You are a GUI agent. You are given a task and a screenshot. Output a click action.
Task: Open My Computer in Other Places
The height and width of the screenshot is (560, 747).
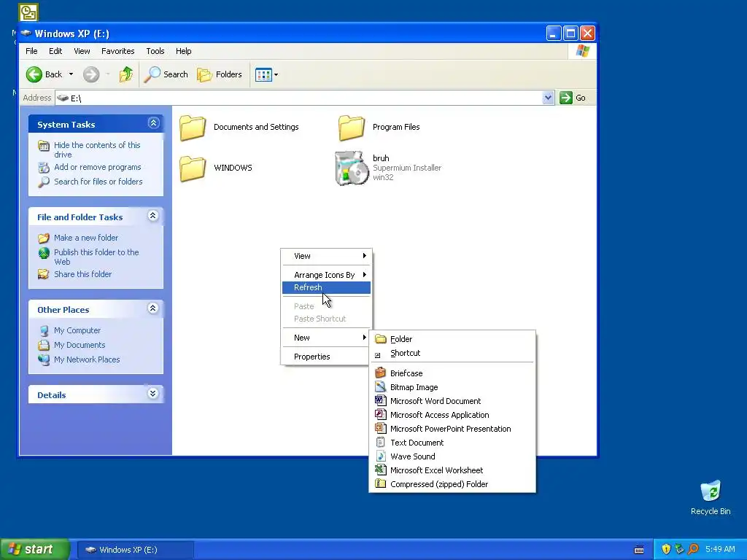(x=77, y=330)
